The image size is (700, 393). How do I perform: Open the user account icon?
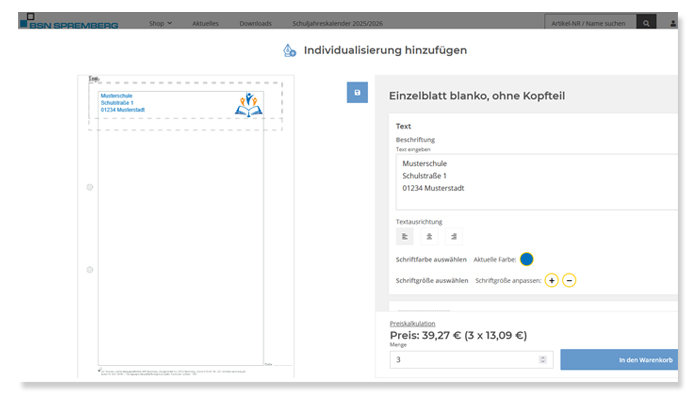coord(673,23)
